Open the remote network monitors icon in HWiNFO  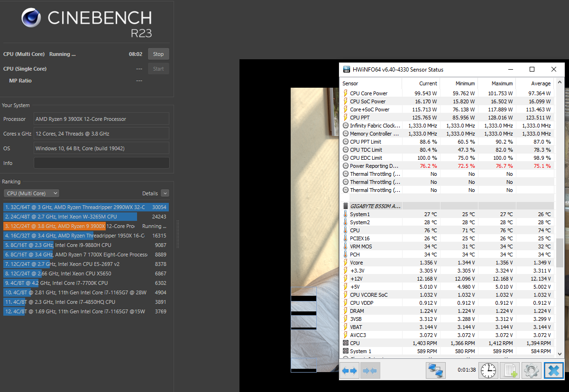[x=436, y=370]
